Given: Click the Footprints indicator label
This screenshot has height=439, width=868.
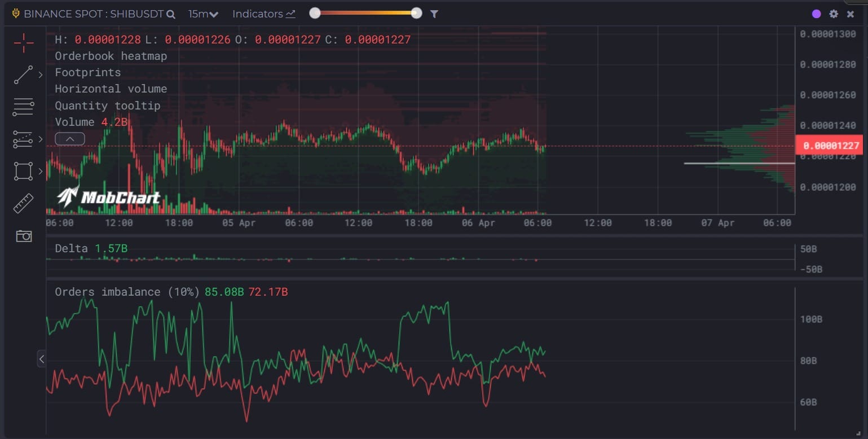Looking at the screenshot, I should [x=87, y=72].
